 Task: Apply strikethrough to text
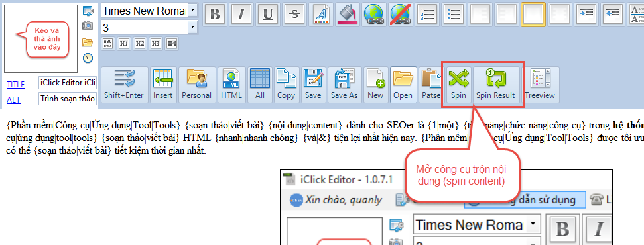[x=294, y=15]
